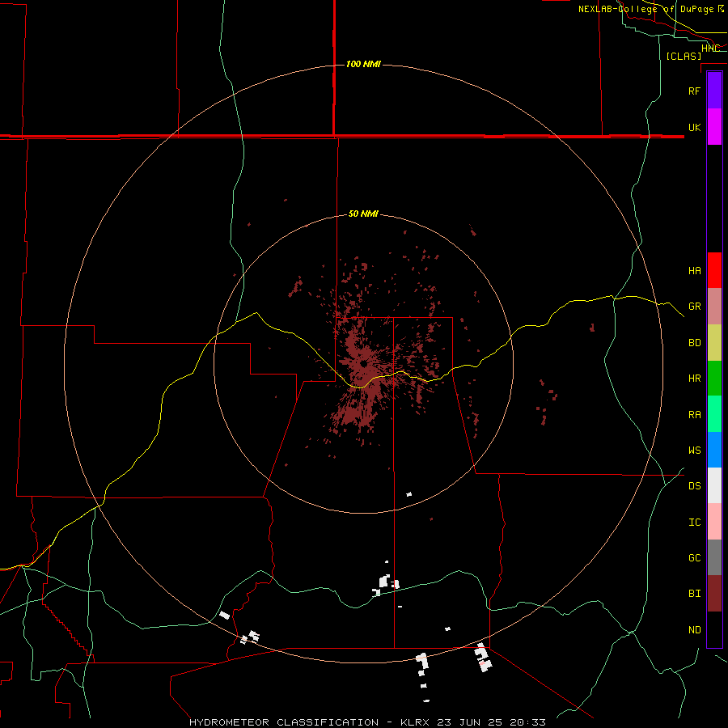This screenshot has width=728, height=728.
Task: Click the BI dark-red legend swatch
Action: 714,594
